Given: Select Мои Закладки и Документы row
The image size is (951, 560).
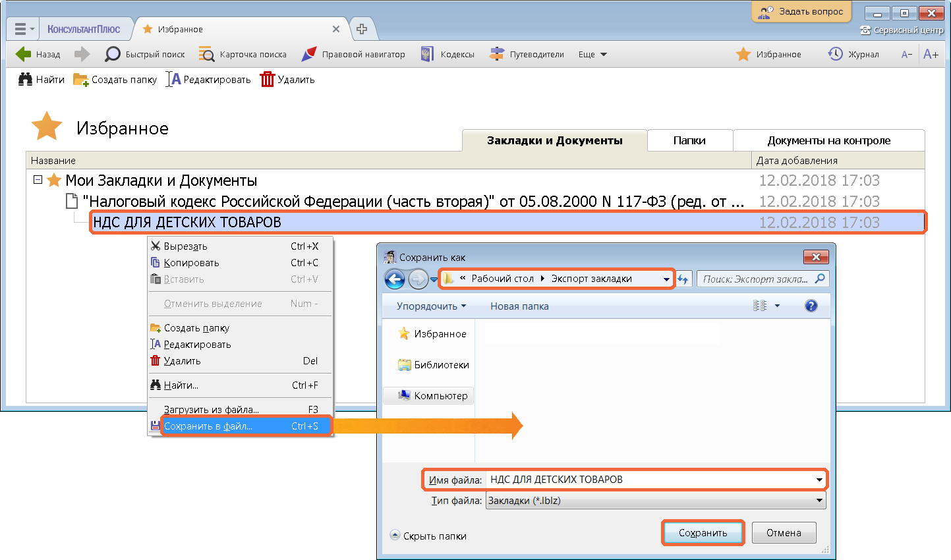Looking at the screenshot, I should coord(475,181).
